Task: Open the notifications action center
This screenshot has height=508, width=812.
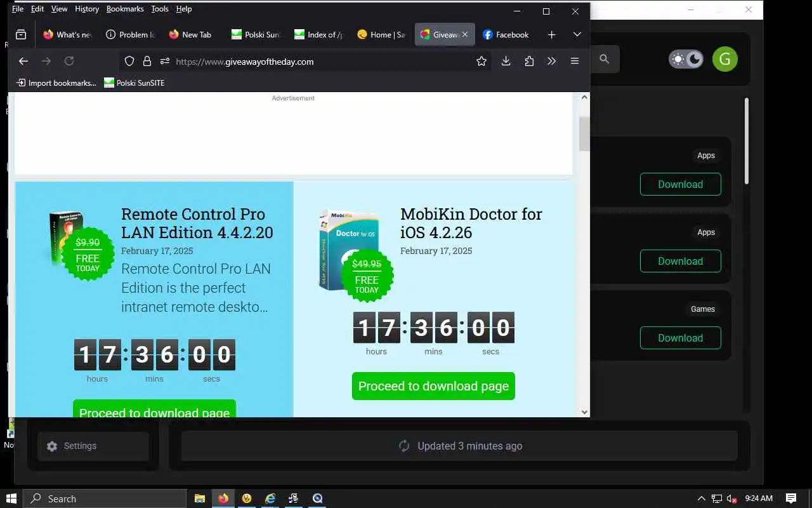Action: point(791,498)
